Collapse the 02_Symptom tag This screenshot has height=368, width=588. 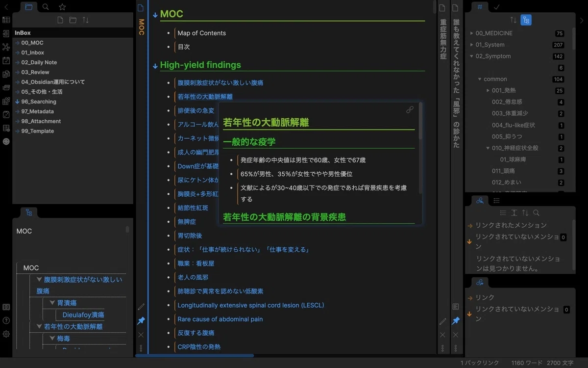coord(471,56)
